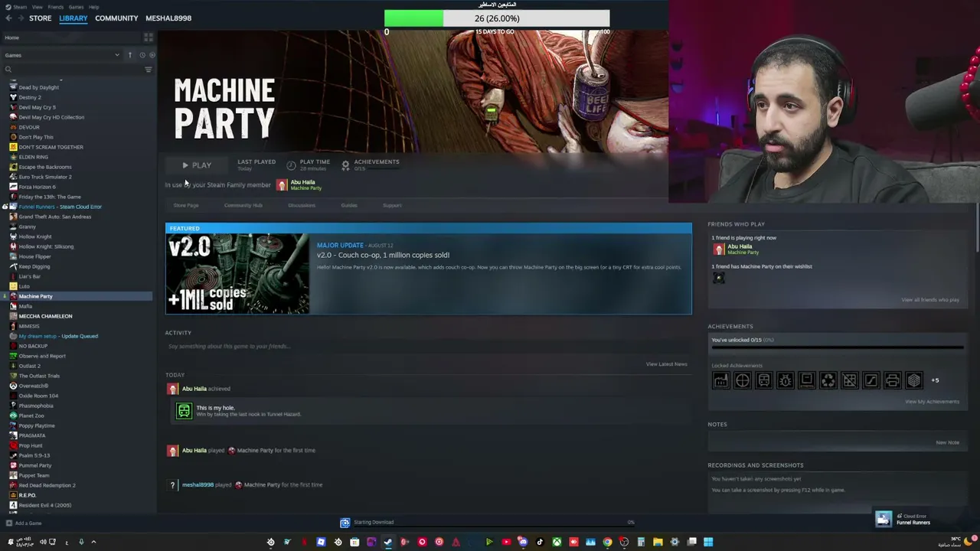Click the achievements progress bar in sidebar
This screenshot has height=551, width=980.
coord(838,347)
